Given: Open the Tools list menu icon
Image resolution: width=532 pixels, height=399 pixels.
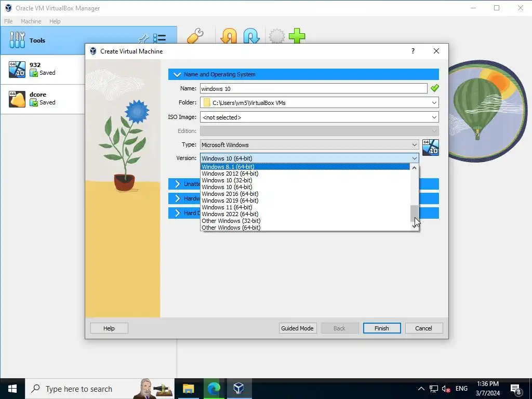Looking at the screenshot, I should 159,38.
